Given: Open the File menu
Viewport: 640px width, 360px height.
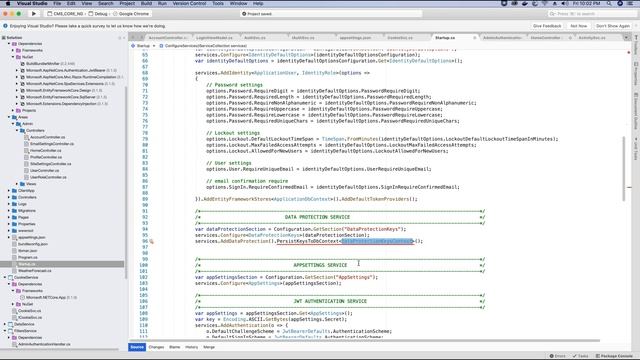Looking at the screenshot, I should click(57, 3).
